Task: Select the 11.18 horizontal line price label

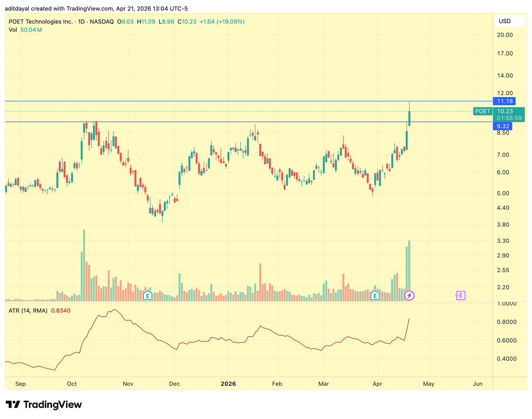Action: coord(505,101)
